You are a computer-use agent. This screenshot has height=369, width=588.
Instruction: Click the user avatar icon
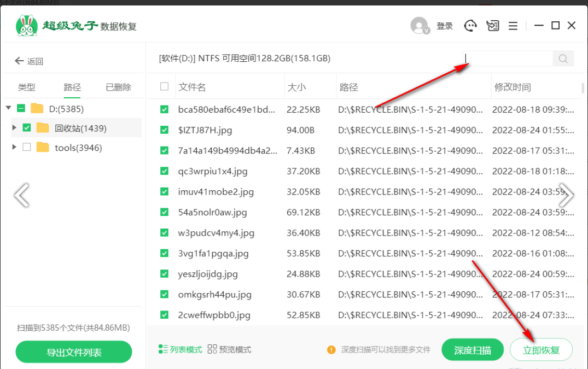(420, 26)
